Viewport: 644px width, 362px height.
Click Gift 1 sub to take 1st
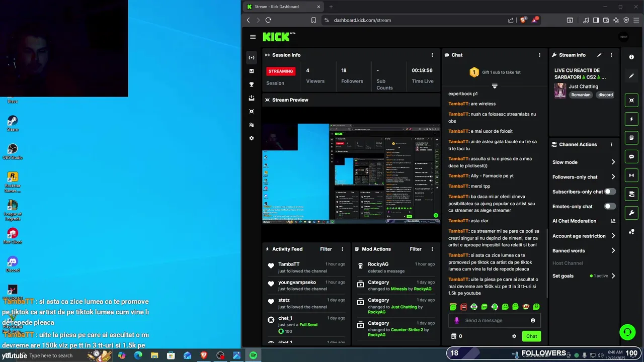click(x=501, y=72)
